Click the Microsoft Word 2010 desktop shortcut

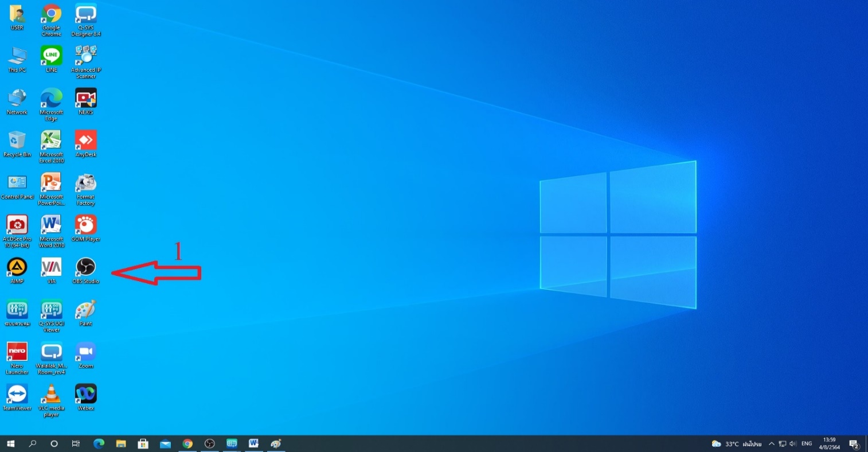[x=52, y=232]
